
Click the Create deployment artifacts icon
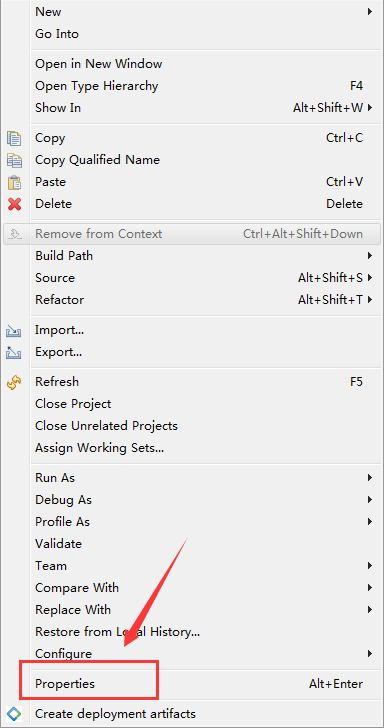click(x=14, y=714)
